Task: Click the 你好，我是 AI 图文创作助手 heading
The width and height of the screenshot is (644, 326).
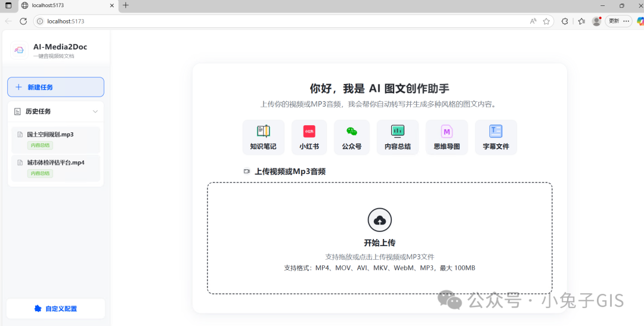Action: [379, 88]
